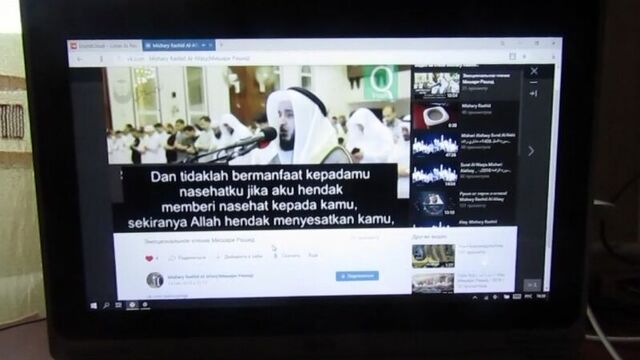Play fourth playlist video with waveform
640x360 pixels.
(x=434, y=175)
